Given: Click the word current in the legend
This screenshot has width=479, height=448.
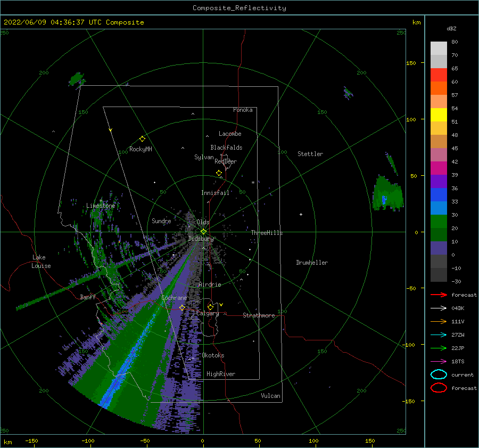Looking at the screenshot, I should pyautogui.click(x=463, y=374).
